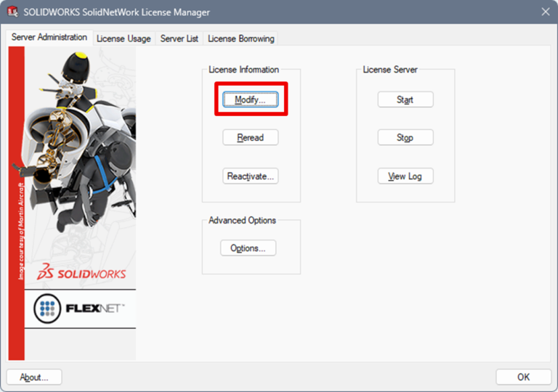Close the License Manager window
This screenshot has height=392, width=558.
coord(546,12)
